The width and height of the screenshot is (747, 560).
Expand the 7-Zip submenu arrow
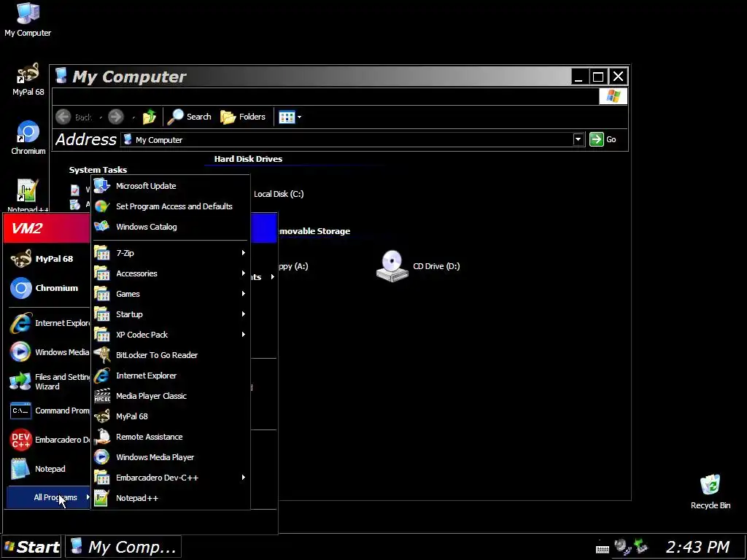pos(244,253)
